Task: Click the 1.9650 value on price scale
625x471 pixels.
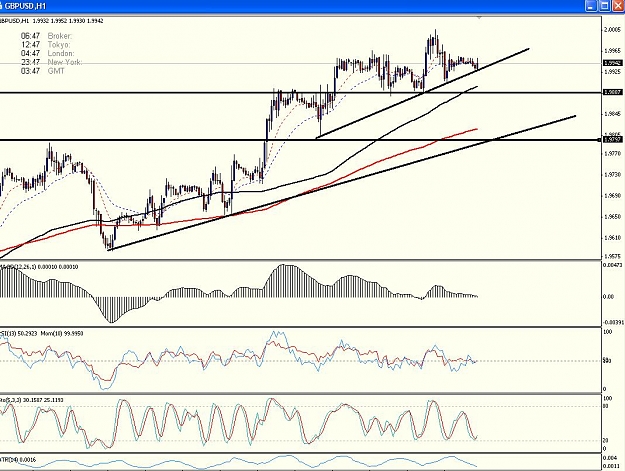Action: [x=613, y=217]
